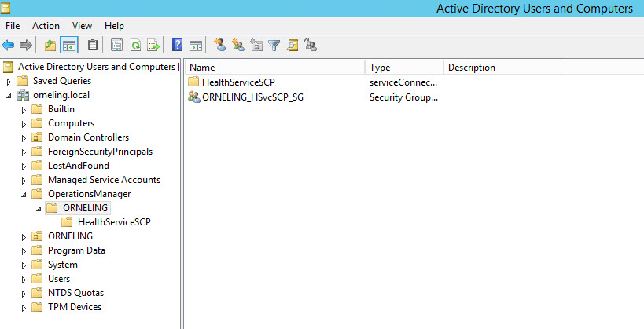Click the Up one level folder icon

(x=50, y=46)
